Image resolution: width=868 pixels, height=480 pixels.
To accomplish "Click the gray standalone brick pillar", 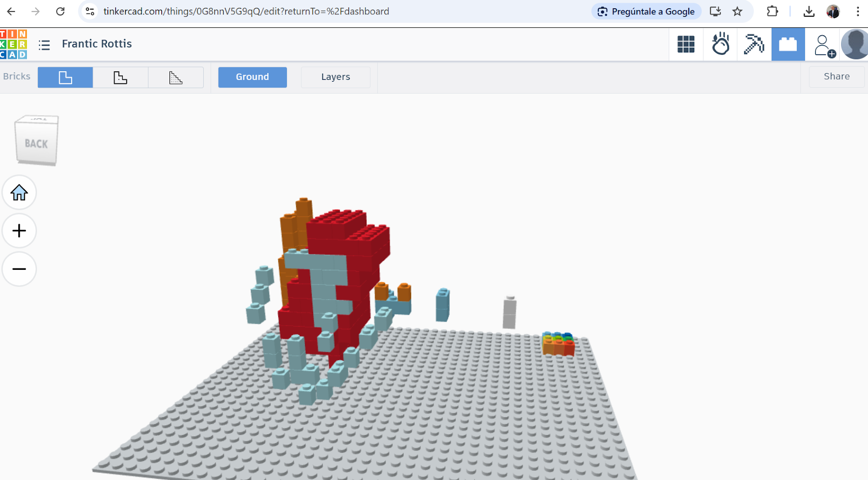I will pos(509,313).
